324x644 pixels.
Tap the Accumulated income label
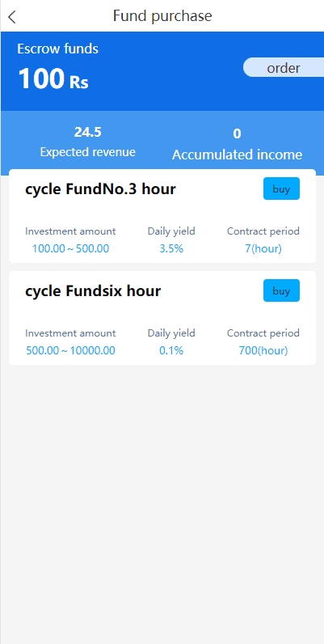click(237, 155)
